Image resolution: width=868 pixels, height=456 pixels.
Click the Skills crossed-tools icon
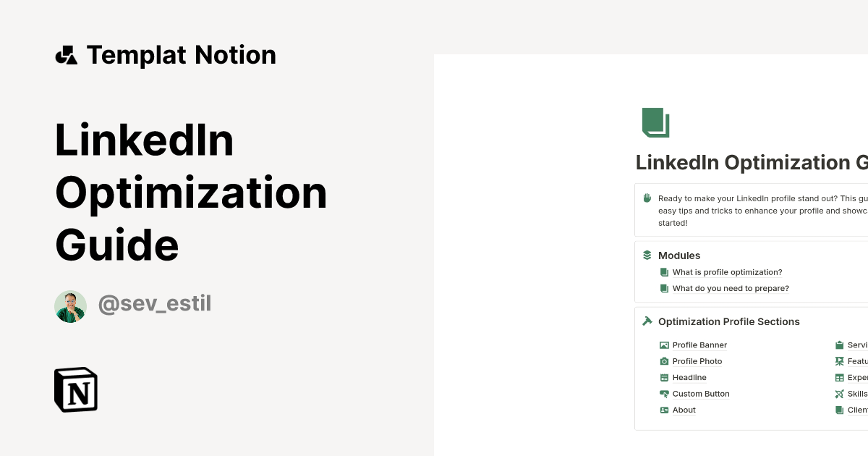coord(840,394)
